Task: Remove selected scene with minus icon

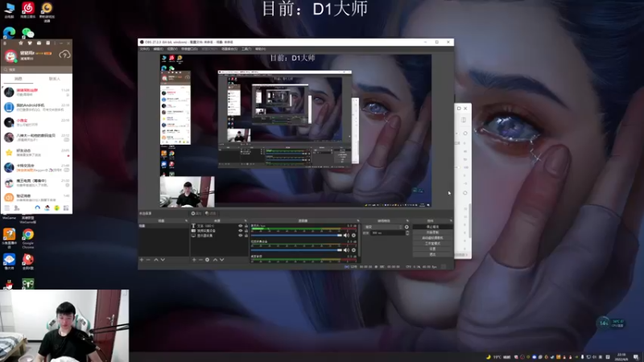Action: [148, 260]
